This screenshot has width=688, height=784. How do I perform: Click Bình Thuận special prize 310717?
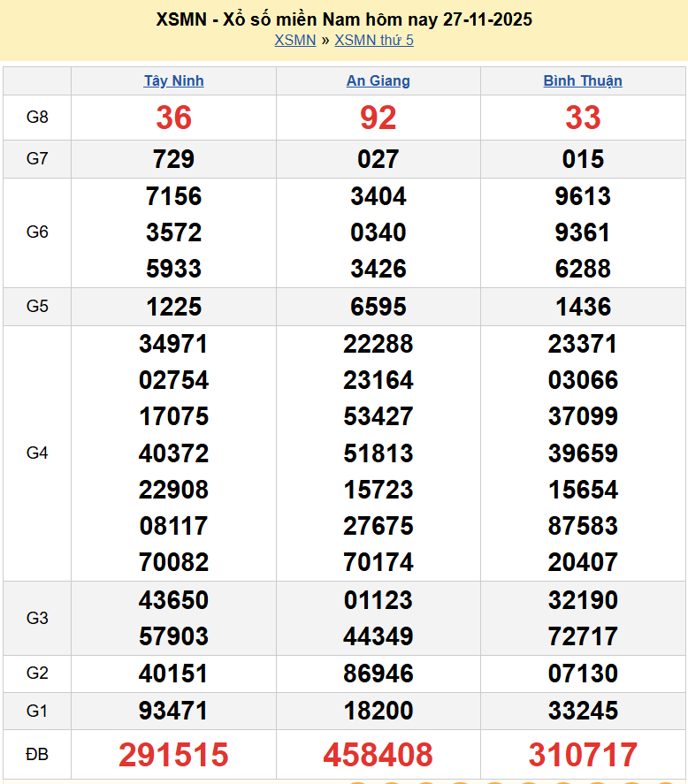tap(583, 755)
